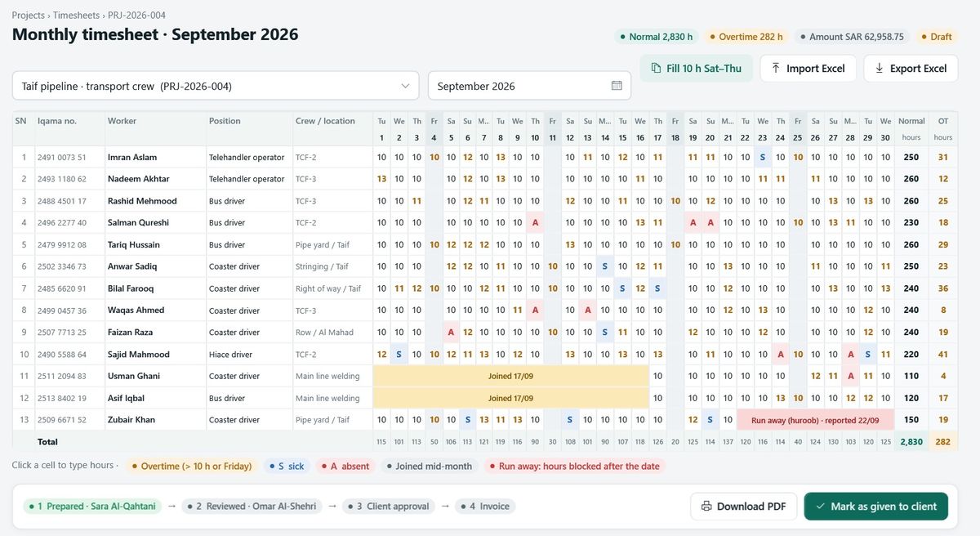Click worker name Imran Aslam
The height and width of the screenshot is (536, 980).
point(132,157)
